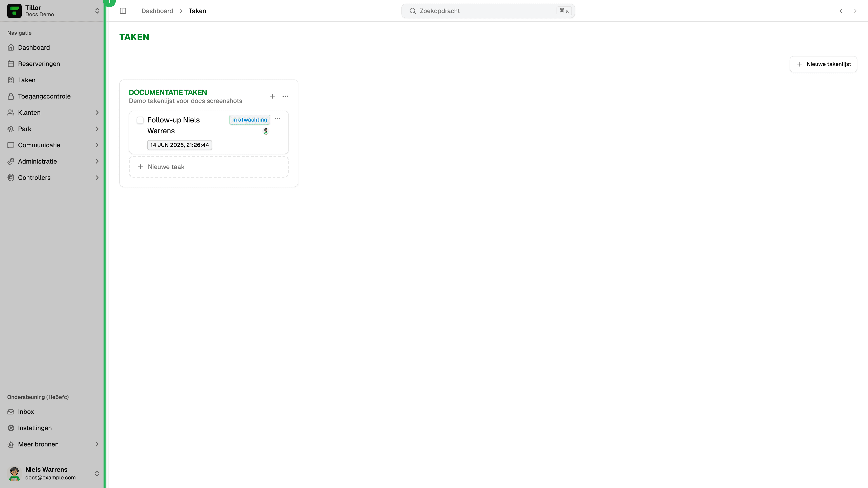Click the Communicatie chat icon
The width and height of the screenshot is (868, 488).
(x=11, y=145)
